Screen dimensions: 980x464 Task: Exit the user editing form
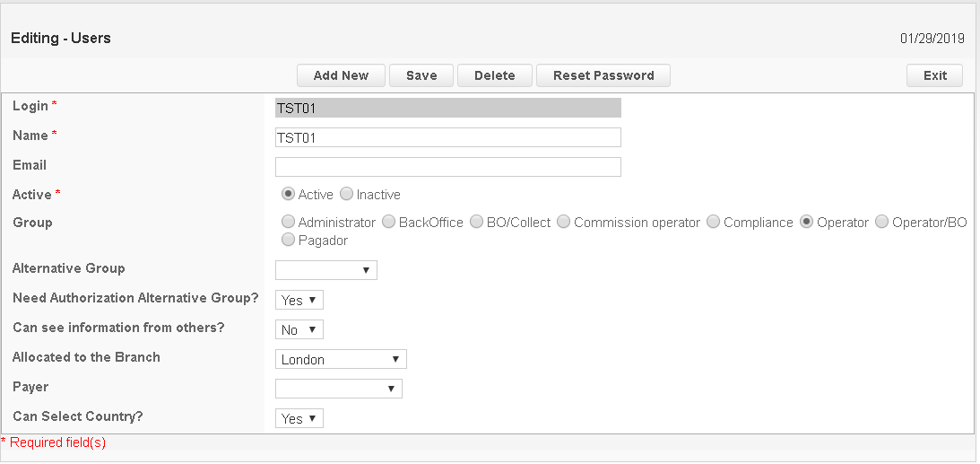[x=934, y=75]
